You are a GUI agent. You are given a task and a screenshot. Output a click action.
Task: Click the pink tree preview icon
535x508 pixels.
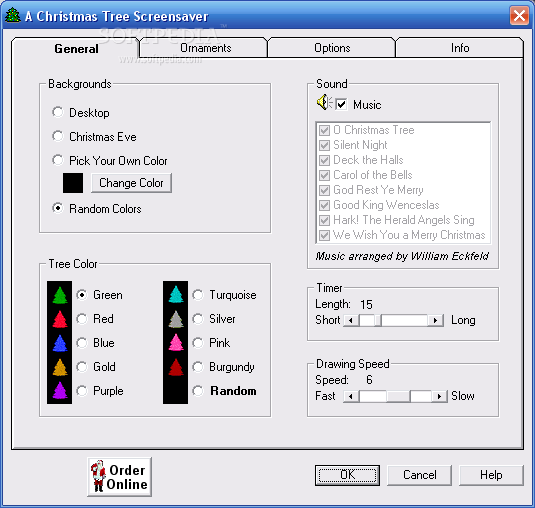click(x=176, y=343)
